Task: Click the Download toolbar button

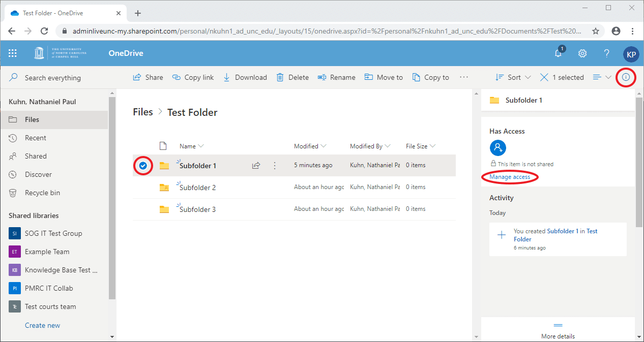Action: point(245,77)
